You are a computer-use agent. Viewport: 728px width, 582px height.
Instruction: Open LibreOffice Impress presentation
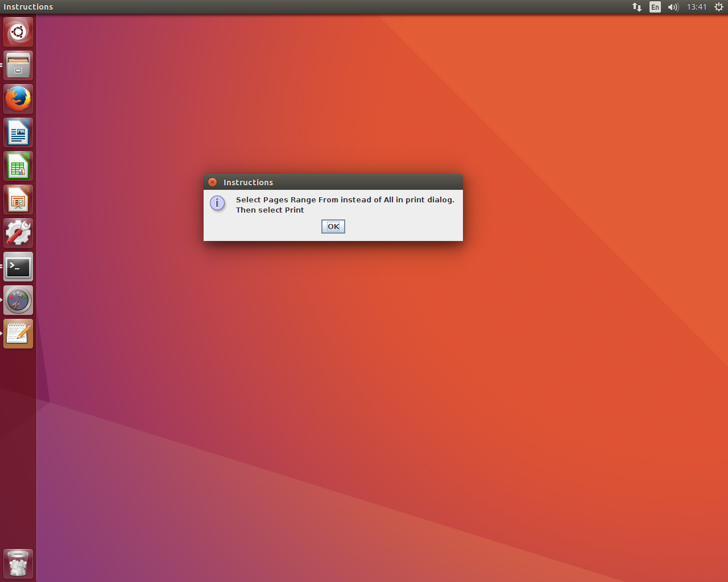pyautogui.click(x=18, y=199)
